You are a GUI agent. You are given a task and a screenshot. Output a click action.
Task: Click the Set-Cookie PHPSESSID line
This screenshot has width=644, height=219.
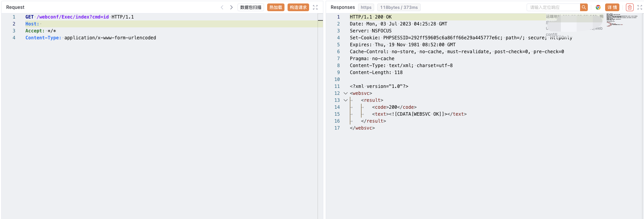pos(461,38)
